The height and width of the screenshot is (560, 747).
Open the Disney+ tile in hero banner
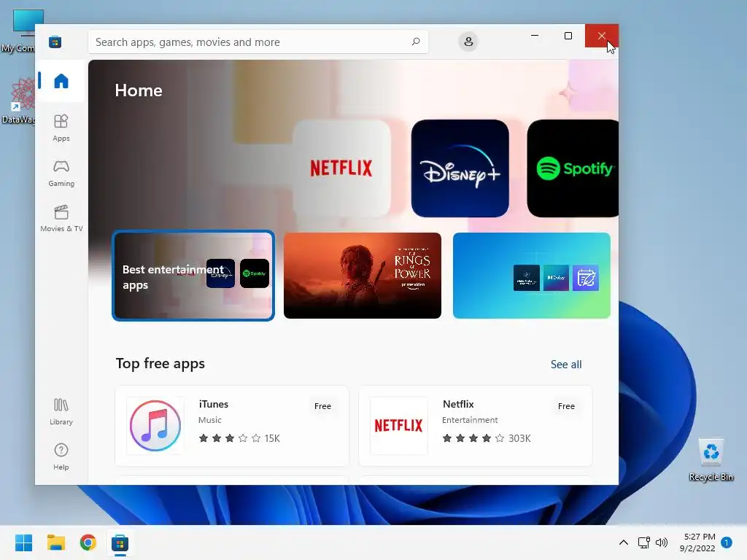pyautogui.click(x=460, y=168)
